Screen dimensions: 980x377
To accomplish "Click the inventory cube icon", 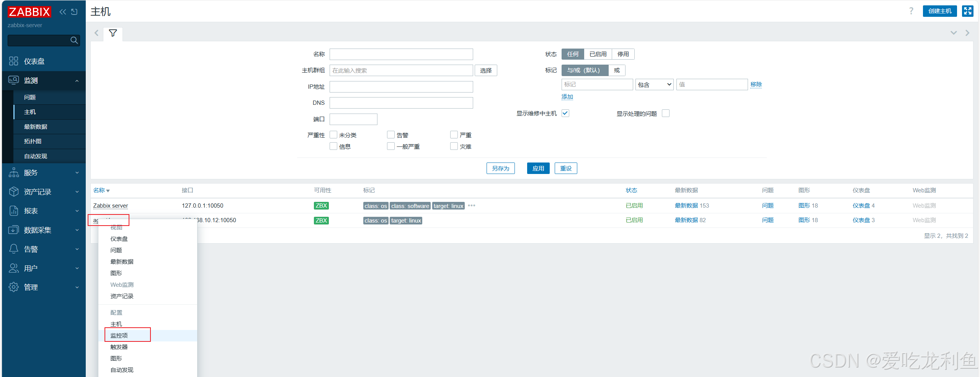I will coord(14,192).
